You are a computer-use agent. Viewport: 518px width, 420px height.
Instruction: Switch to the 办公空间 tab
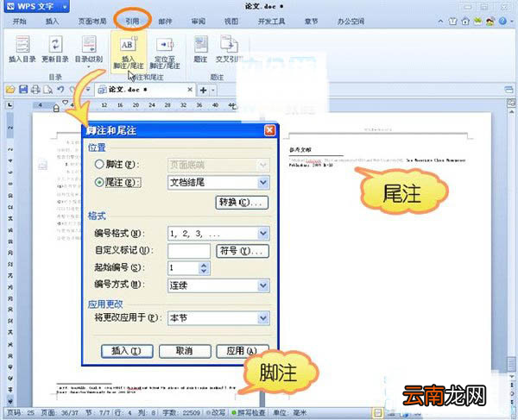pos(351,22)
